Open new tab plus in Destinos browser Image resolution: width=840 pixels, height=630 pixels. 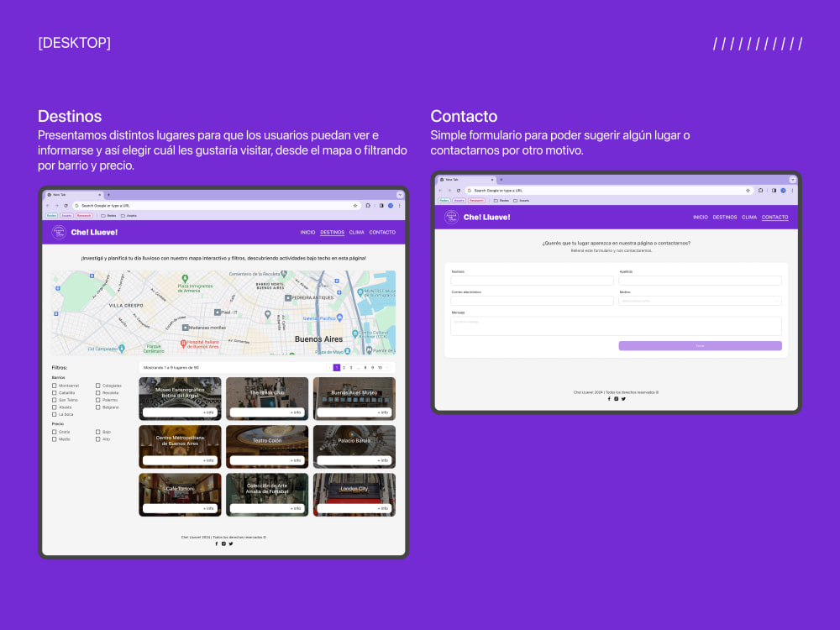[108, 195]
